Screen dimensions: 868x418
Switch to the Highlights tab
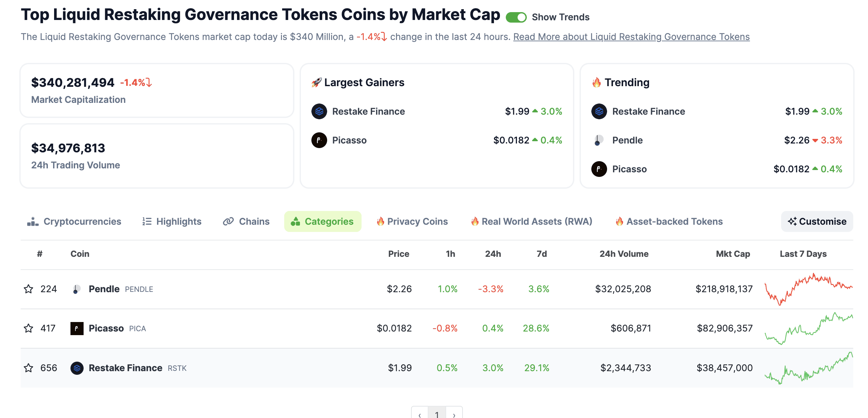[172, 221]
